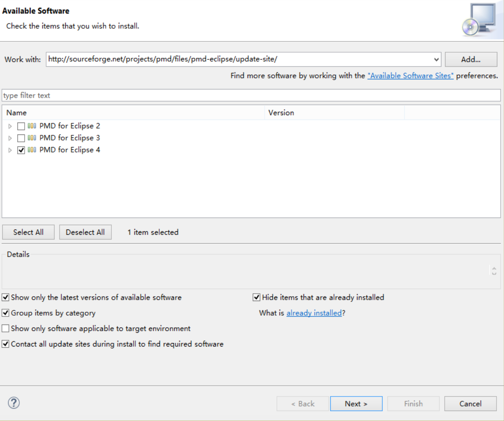Click the Cancel button
504x421 pixels.
(x=470, y=404)
